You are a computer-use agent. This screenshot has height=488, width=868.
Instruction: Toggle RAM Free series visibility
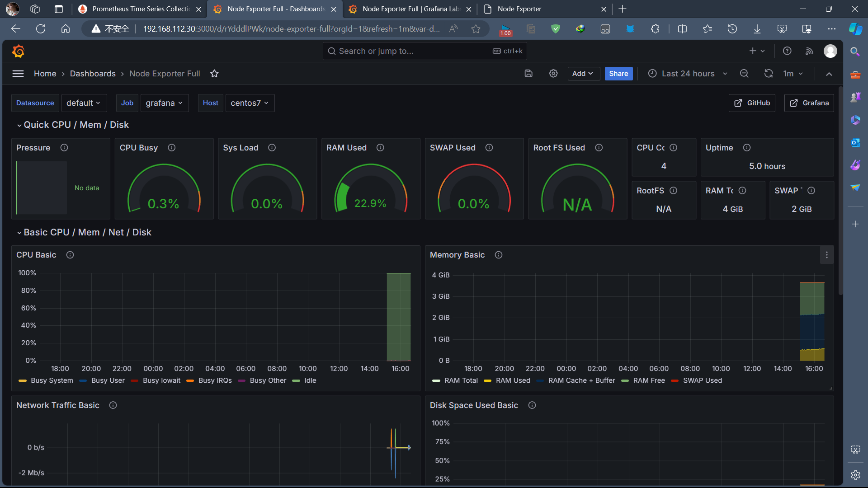point(649,380)
